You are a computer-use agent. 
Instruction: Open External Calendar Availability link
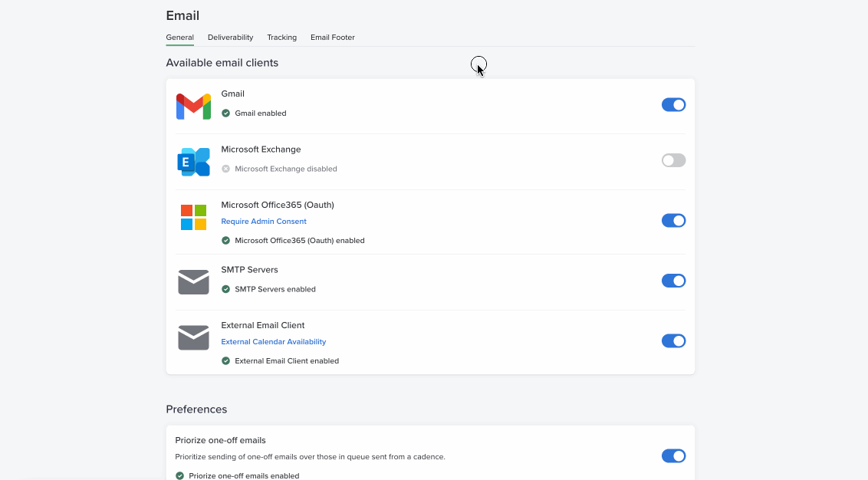point(274,341)
